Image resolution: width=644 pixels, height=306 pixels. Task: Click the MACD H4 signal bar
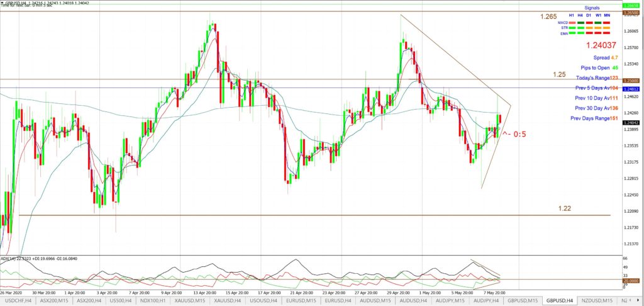click(x=580, y=23)
